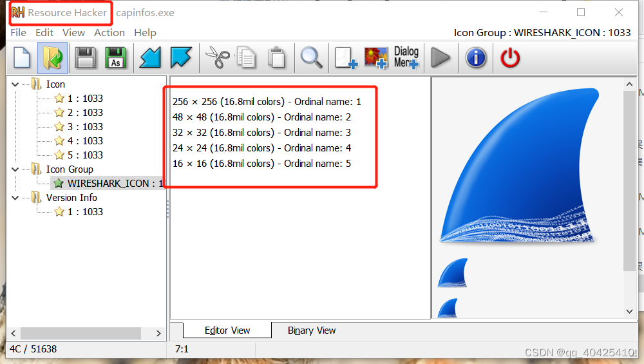Click the green Save As floppy icon

tap(116, 57)
